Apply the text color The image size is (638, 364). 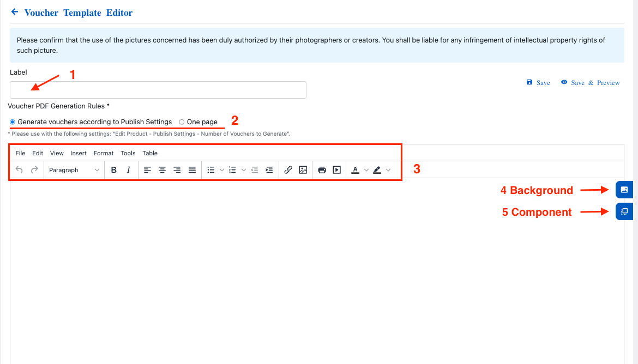355,169
